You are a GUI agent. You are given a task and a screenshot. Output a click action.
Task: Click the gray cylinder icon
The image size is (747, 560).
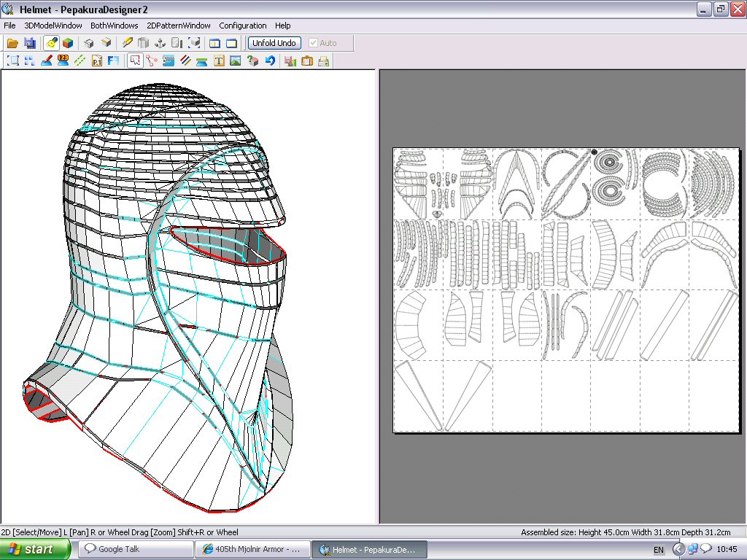(x=144, y=43)
